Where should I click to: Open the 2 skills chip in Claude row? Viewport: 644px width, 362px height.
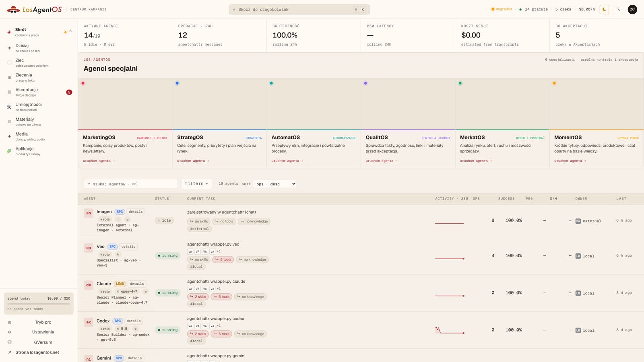(198, 297)
